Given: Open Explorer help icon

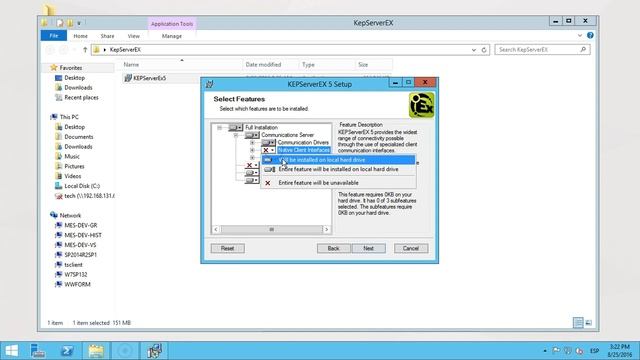Looking at the screenshot, I should (590, 36).
